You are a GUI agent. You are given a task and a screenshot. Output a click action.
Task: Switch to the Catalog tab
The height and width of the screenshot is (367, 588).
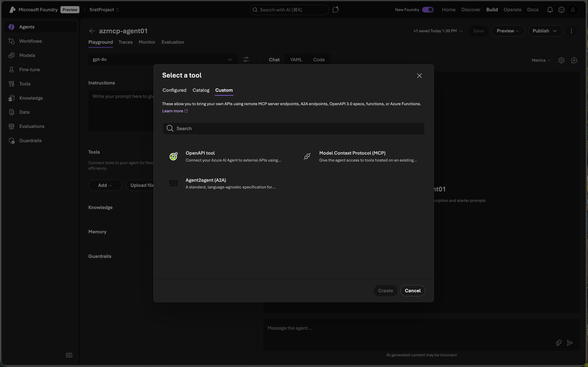tap(201, 90)
